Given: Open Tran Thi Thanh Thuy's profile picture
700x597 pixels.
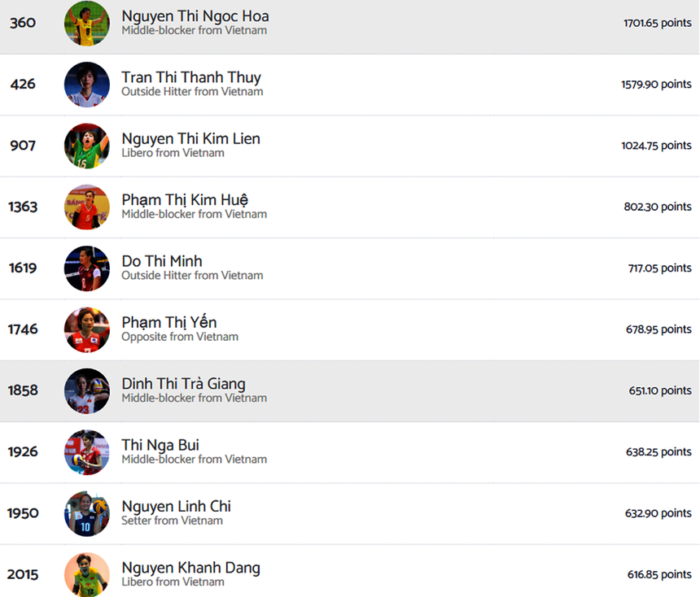Looking at the screenshot, I should click(86, 85).
